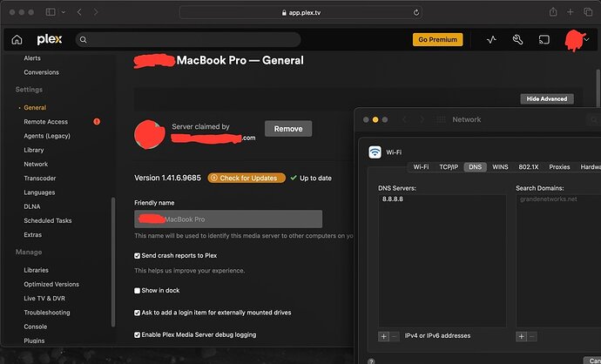The image size is (601, 364).
Task: Open Agents (Legacy) settings
Action: (x=47, y=136)
